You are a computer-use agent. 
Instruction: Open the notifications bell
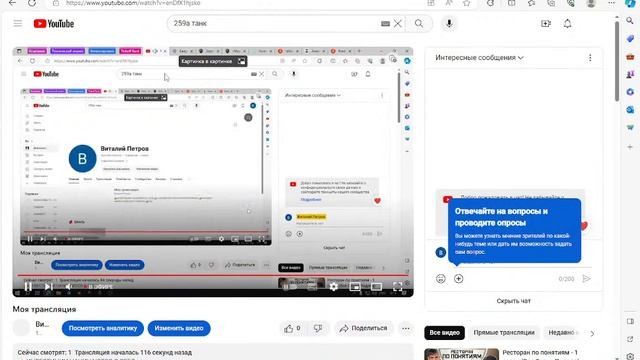[568, 24]
